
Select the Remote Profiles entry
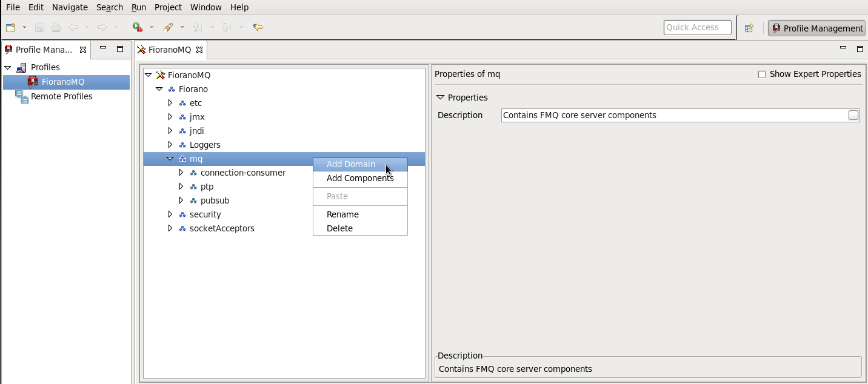(x=62, y=96)
